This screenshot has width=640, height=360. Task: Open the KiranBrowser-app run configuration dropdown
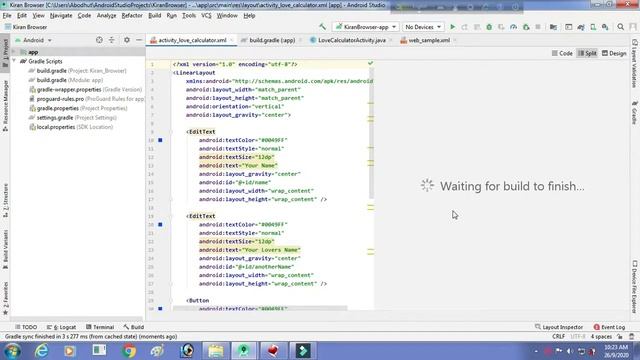[x=366, y=27]
